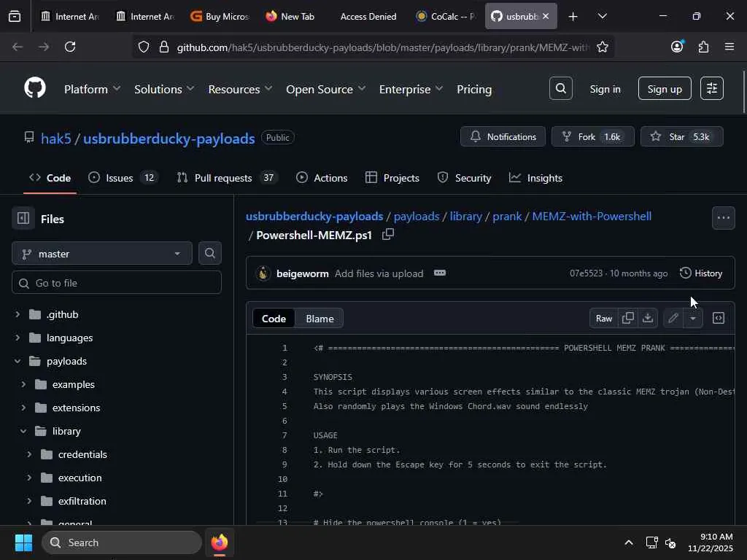This screenshot has height=560, width=747.
Task: Copy raw file contents icon
Action: (x=628, y=318)
